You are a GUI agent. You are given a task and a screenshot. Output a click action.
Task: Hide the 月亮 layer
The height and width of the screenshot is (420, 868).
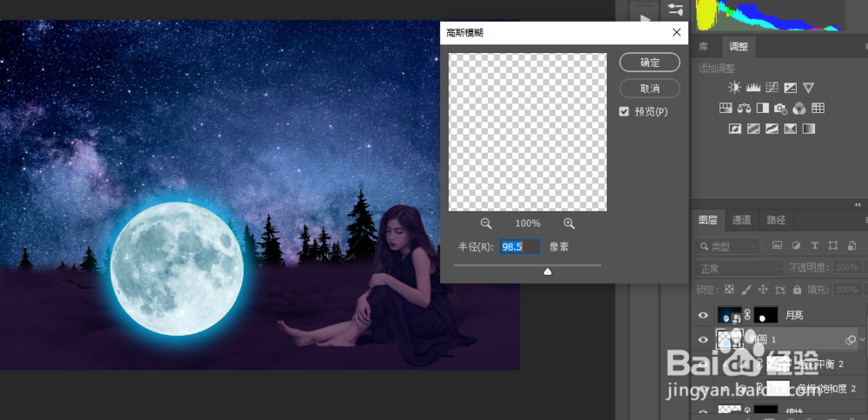point(703,315)
